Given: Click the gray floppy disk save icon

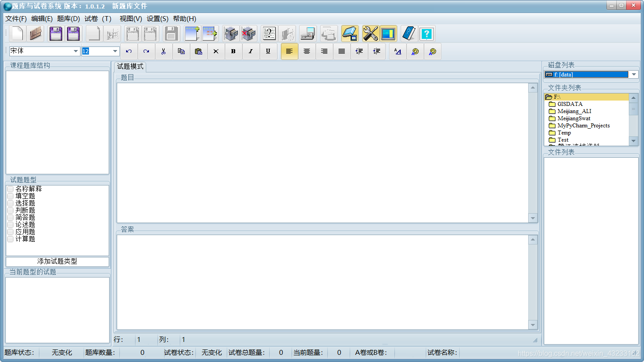Looking at the screenshot, I should tap(171, 34).
